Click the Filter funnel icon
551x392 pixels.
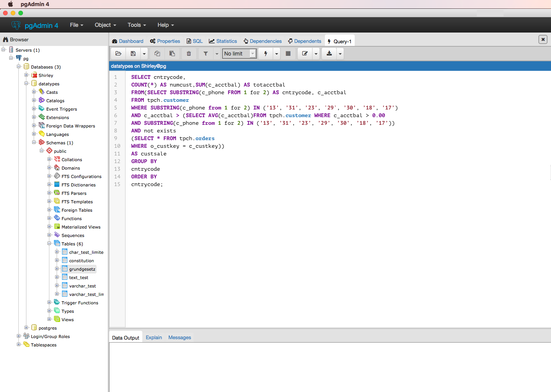(x=205, y=54)
